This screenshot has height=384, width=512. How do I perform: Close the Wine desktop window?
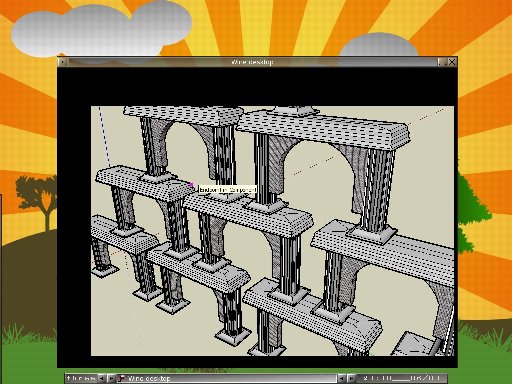(x=452, y=62)
